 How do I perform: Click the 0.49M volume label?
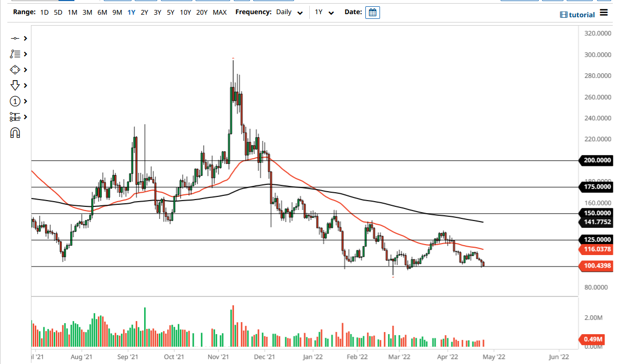[591, 340]
